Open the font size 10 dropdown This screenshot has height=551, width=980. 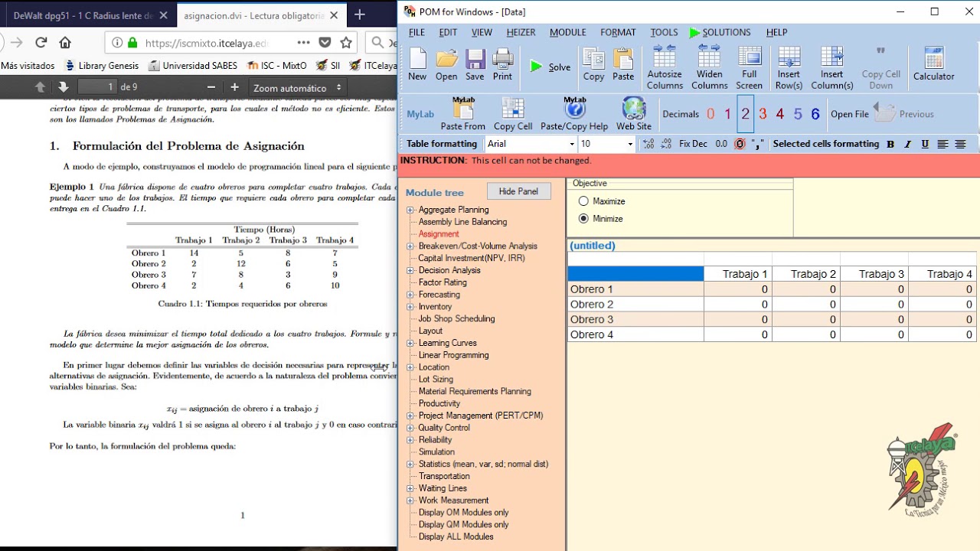click(630, 144)
